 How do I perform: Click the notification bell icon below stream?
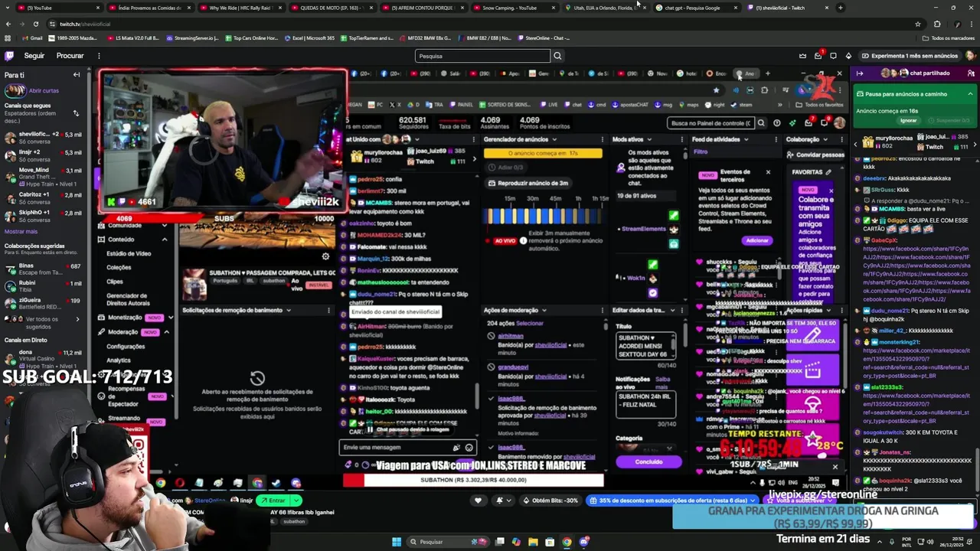click(x=500, y=500)
